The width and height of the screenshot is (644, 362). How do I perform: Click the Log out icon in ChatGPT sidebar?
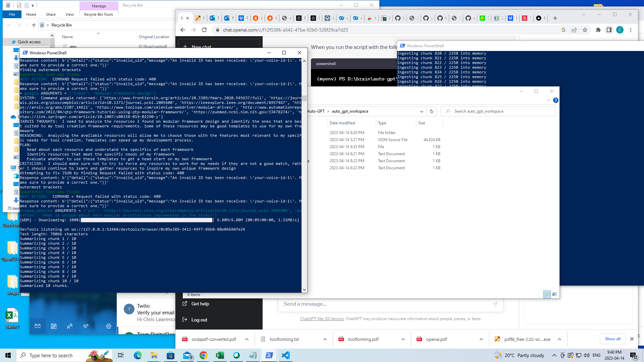(x=185, y=319)
